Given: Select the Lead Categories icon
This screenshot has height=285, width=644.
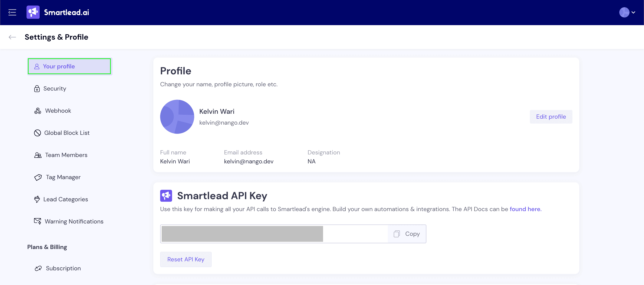Looking at the screenshot, I should 37,199.
